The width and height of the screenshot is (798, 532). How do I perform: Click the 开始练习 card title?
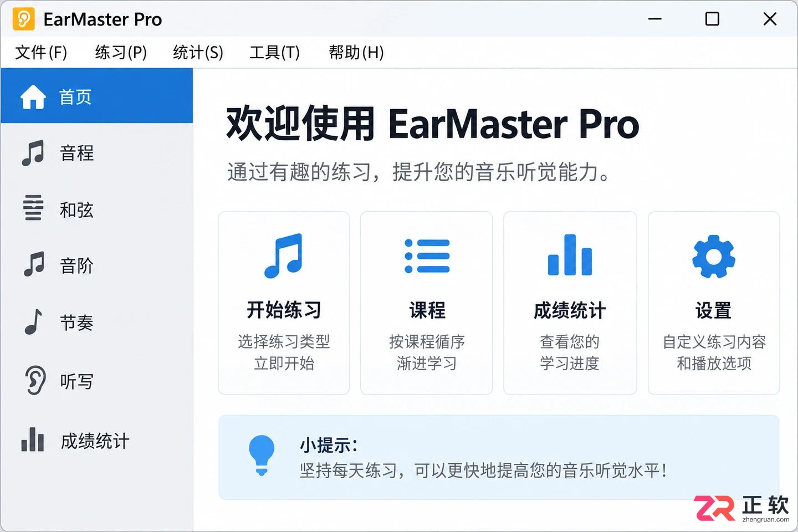click(284, 310)
